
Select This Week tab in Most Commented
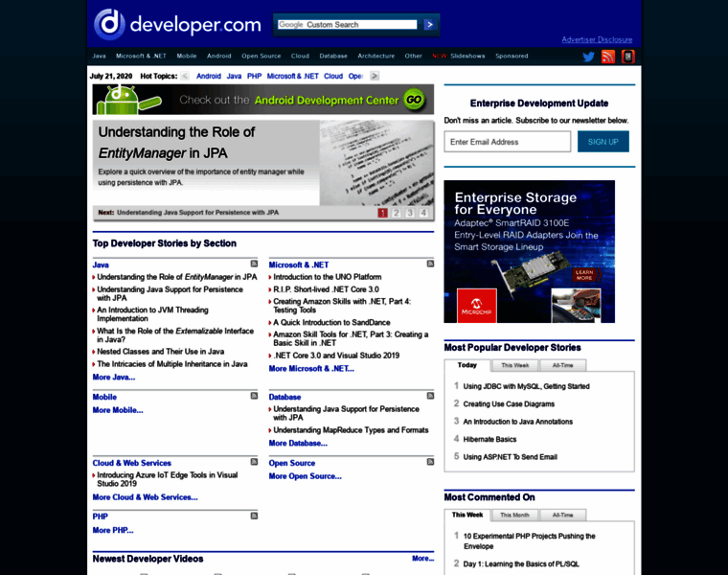467,515
